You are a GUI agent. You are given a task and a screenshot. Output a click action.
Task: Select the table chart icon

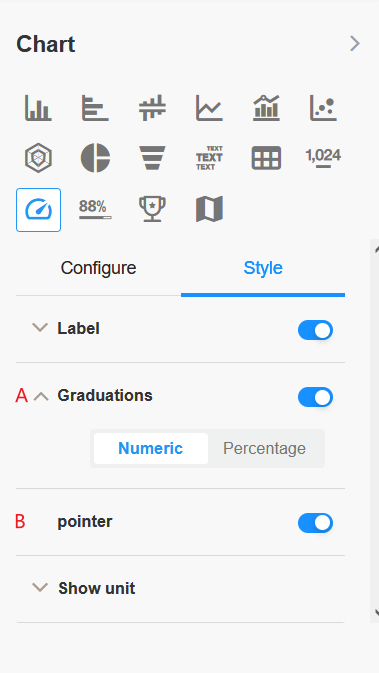pyautogui.click(x=266, y=158)
